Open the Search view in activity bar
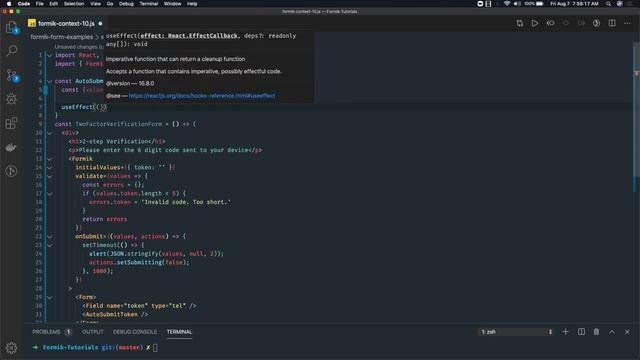640x360 pixels. click(x=11, y=51)
